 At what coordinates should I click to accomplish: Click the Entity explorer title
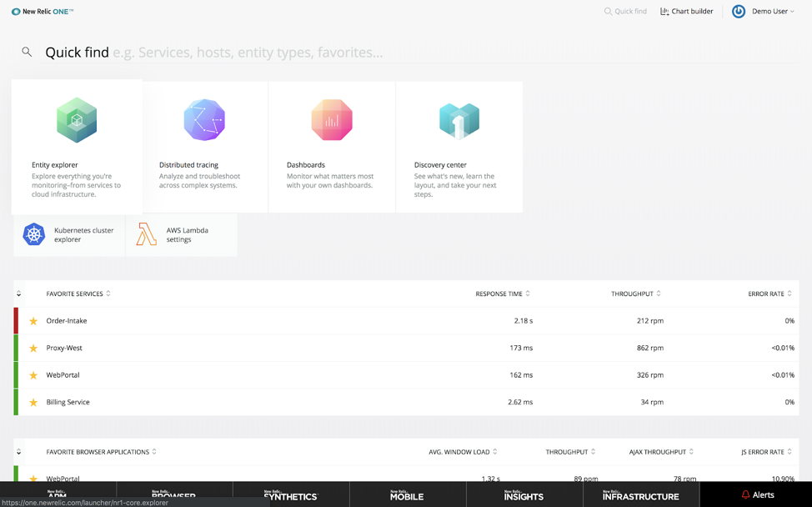pyautogui.click(x=55, y=164)
